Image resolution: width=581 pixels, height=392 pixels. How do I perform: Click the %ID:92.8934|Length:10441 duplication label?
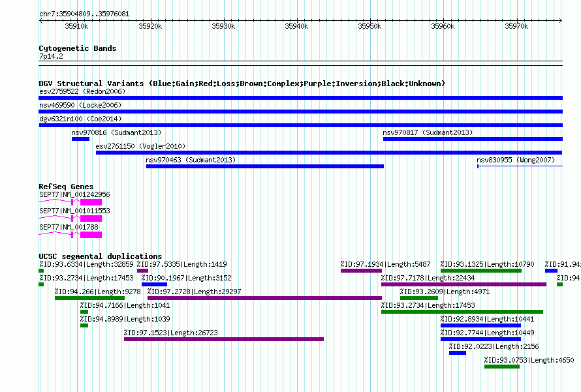pyautogui.click(x=487, y=319)
